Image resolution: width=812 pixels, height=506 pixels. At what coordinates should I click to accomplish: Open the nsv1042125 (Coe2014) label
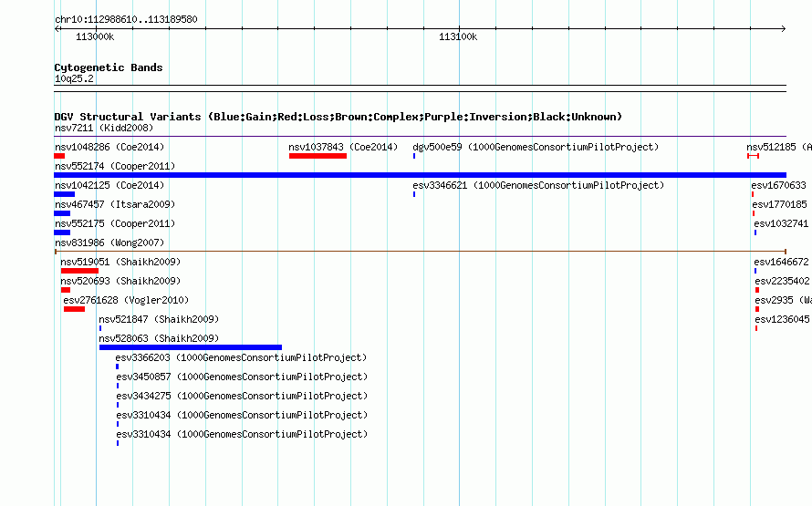tap(109, 185)
